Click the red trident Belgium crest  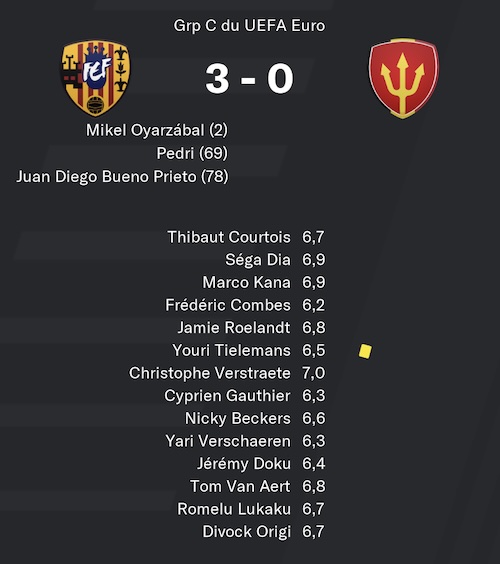(x=403, y=78)
